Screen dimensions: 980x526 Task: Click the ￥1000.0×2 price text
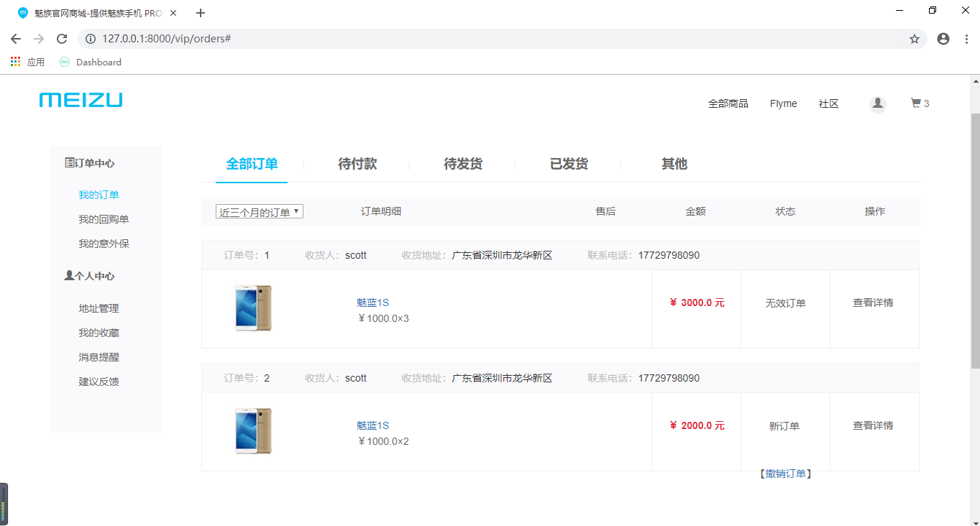click(x=383, y=441)
